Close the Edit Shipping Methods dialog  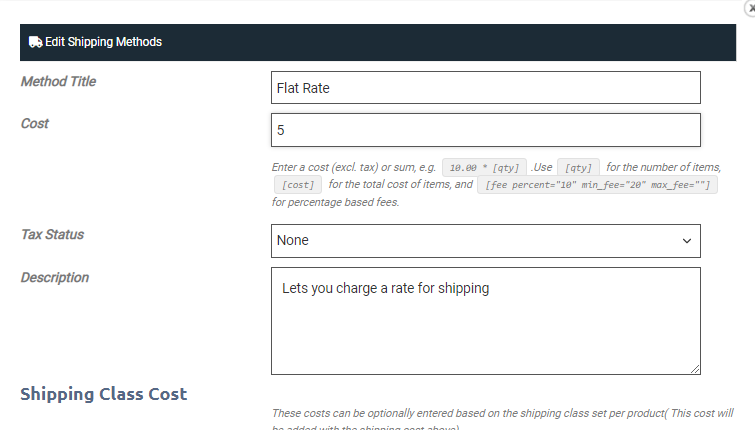click(x=750, y=5)
